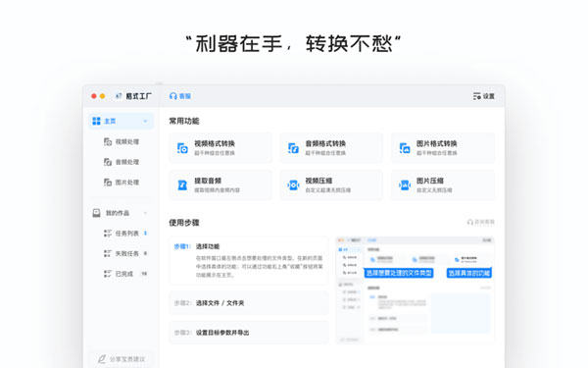Click the 已完成 count badge
The image size is (588, 368).
(x=144, y=274)
